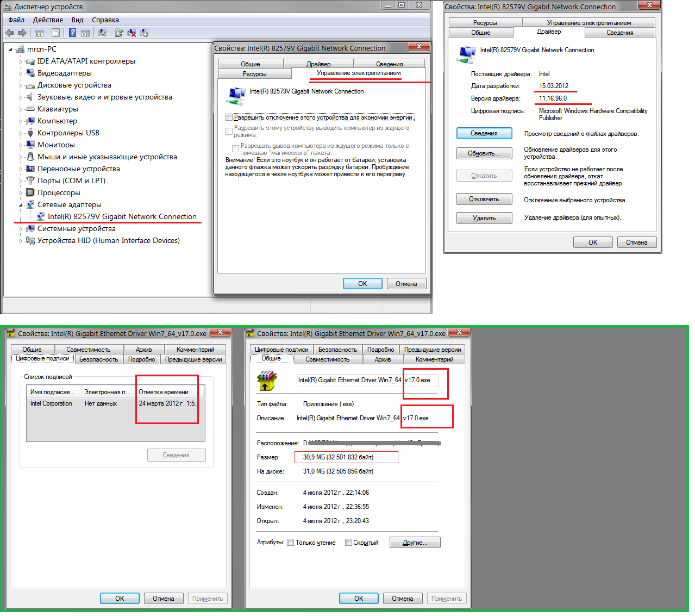Expand the Переносные устройства node
695x616 pixels.
point(21,169)
